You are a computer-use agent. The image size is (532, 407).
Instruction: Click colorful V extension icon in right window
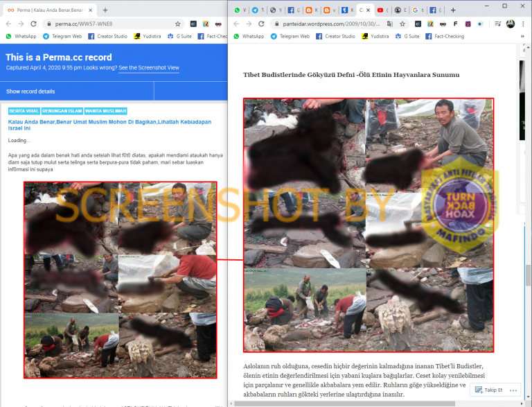[x=430, y=24]
